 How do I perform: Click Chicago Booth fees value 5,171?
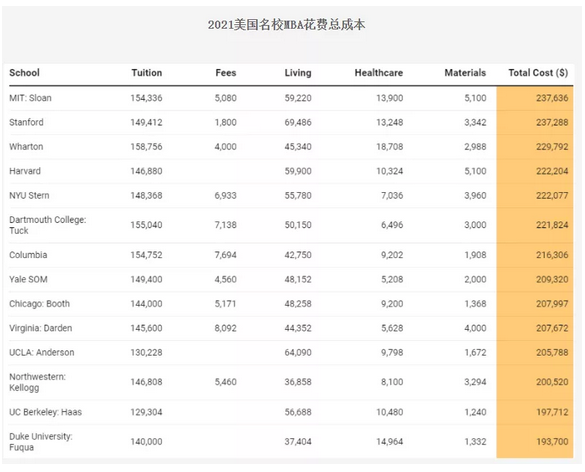(x=225, y=304)
